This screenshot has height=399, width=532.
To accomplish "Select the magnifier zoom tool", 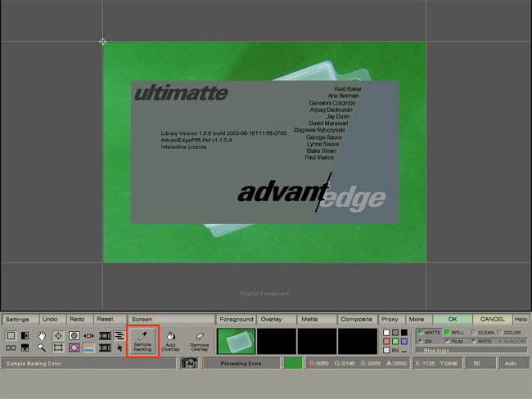I will click(x=42, y=347).
